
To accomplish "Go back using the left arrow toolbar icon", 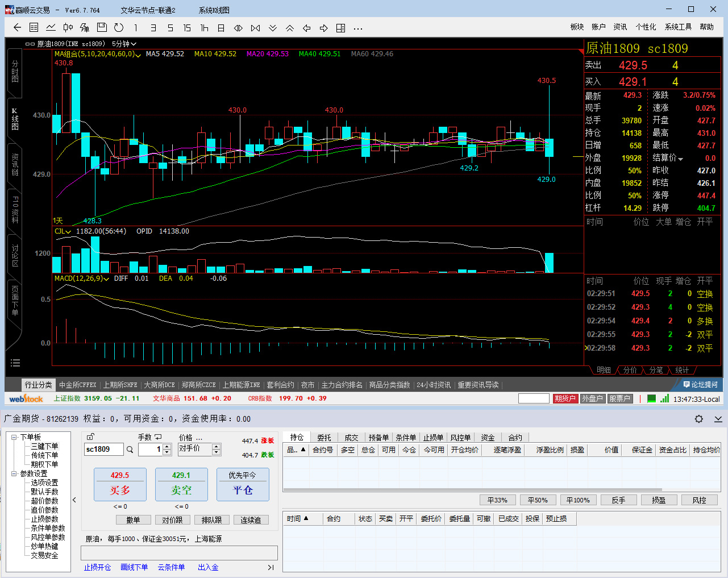I will pos(17,27).
